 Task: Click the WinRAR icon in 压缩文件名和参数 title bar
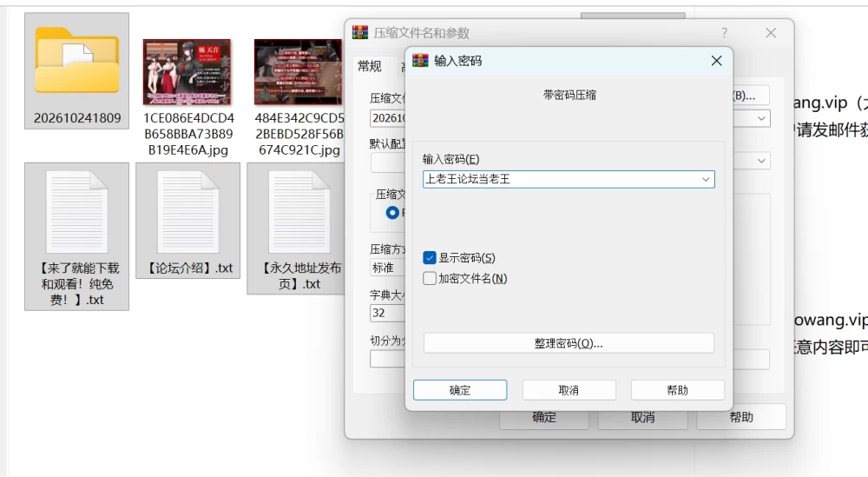pos(360,33)
